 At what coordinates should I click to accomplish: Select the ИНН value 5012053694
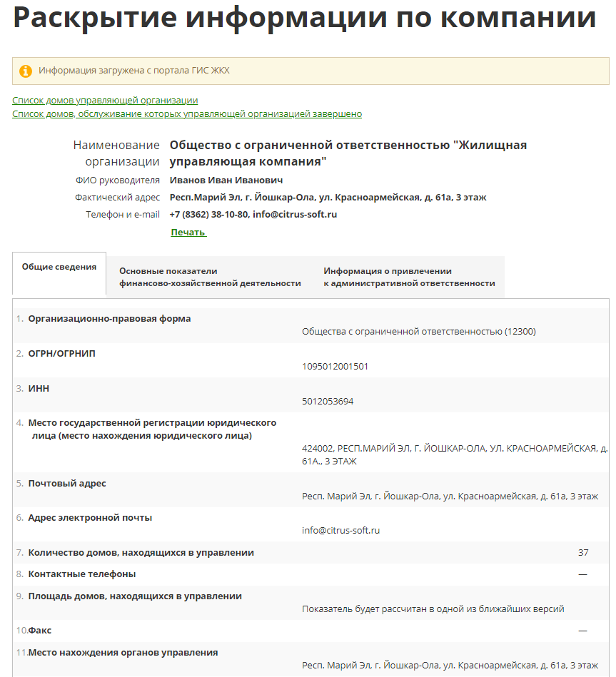click(x=328, y=402)
